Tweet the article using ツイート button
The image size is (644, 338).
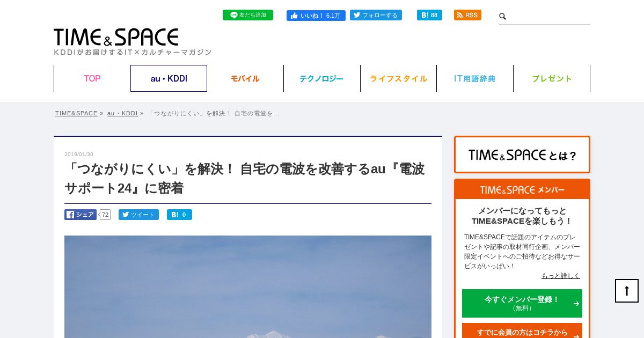[x=138, y=215]
